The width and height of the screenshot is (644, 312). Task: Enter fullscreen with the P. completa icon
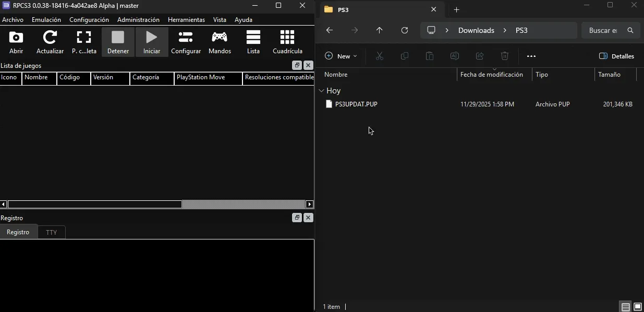[x=84, y=38]
